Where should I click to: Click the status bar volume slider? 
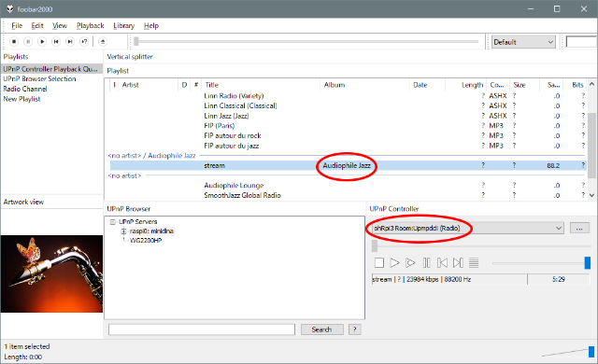coord(567,352)
